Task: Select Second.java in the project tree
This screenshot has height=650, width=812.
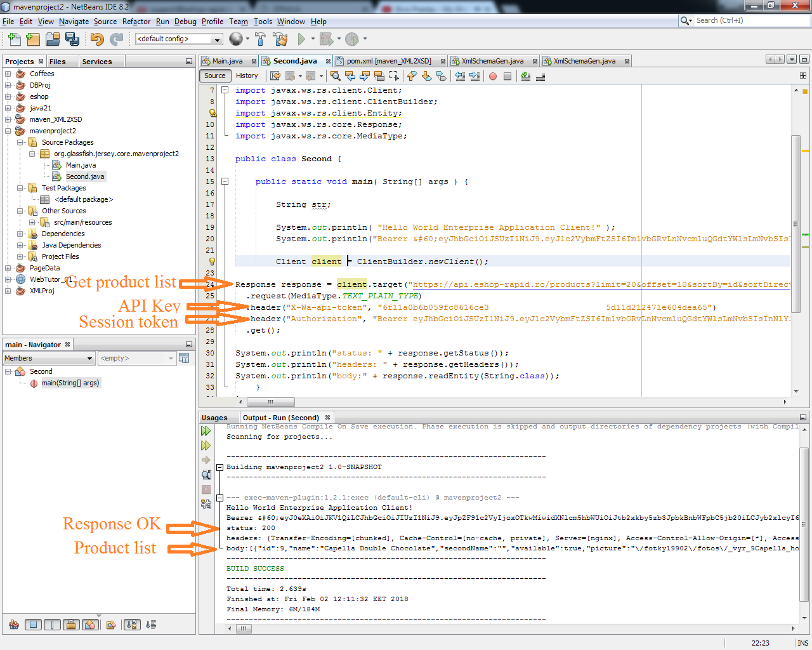Action: pos(85,176)
